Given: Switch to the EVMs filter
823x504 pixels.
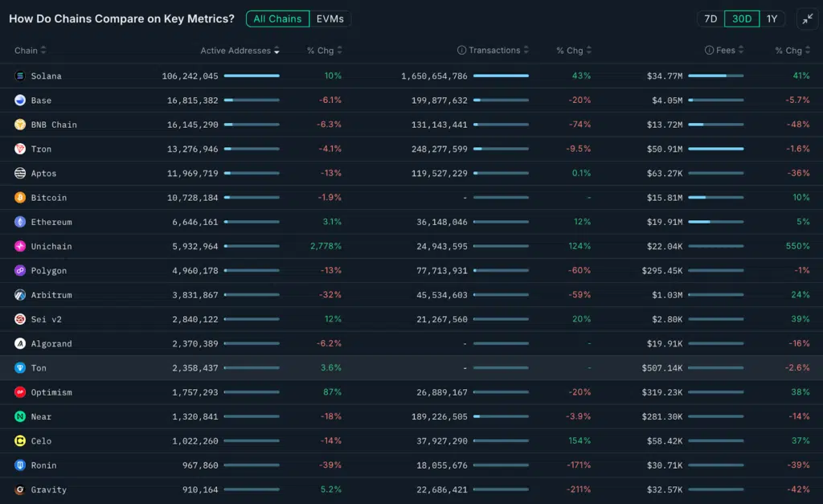Looking at the screenshot, I should (330, 19).
